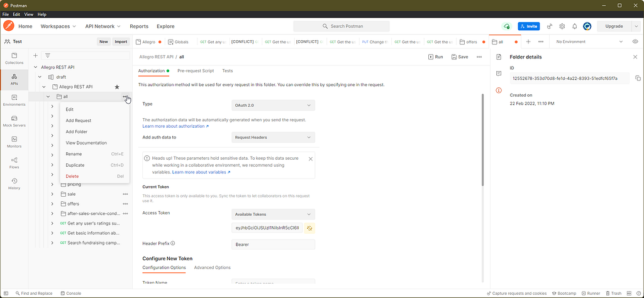Open the No Environment dropdown

589,42
